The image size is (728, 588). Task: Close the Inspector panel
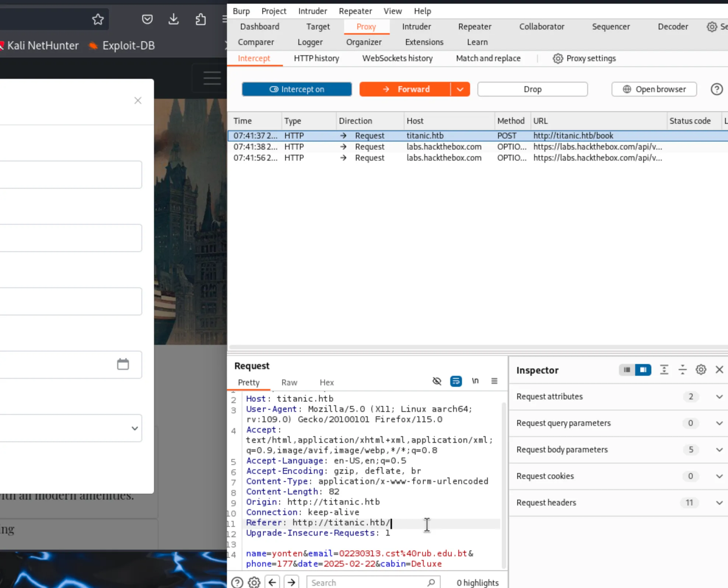pyautogui.click(x=719, y=370)
